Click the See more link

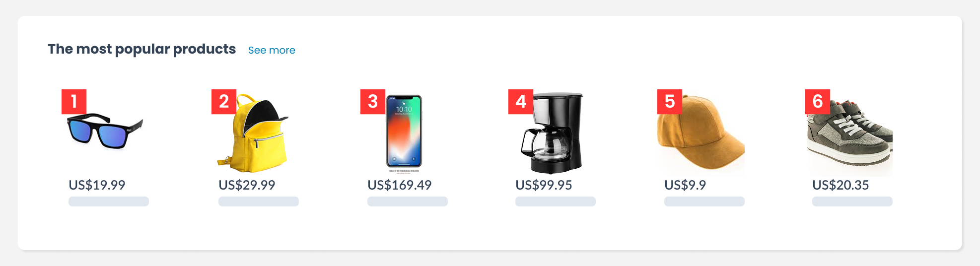tap(272, 50)
